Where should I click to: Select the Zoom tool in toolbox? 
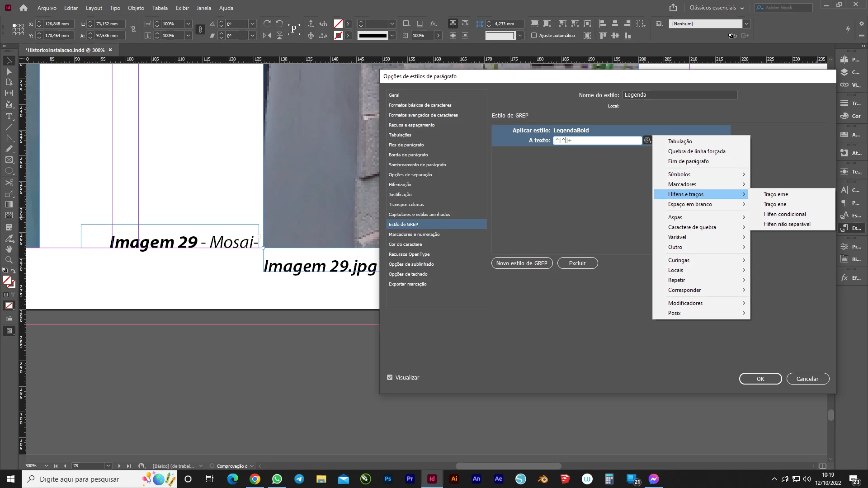click(x=9, y=260)
